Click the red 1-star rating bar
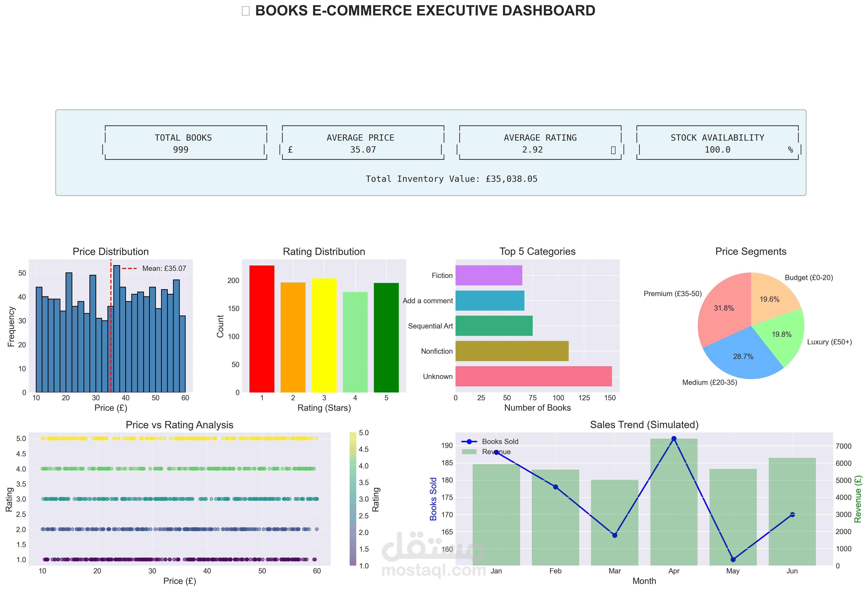 (x=261, y=329)
